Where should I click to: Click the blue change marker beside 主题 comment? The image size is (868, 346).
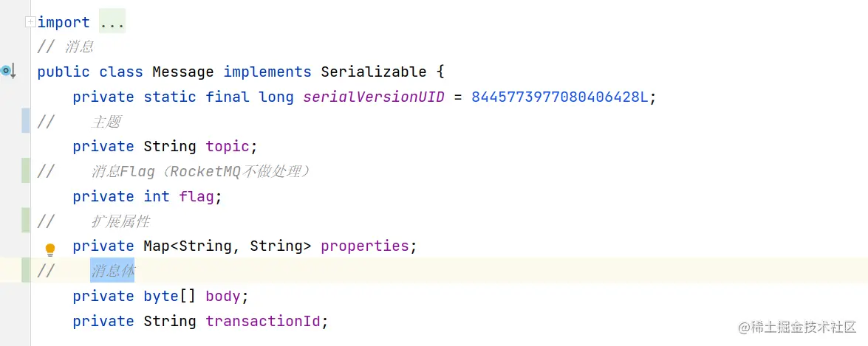click(x=25, y=121)
